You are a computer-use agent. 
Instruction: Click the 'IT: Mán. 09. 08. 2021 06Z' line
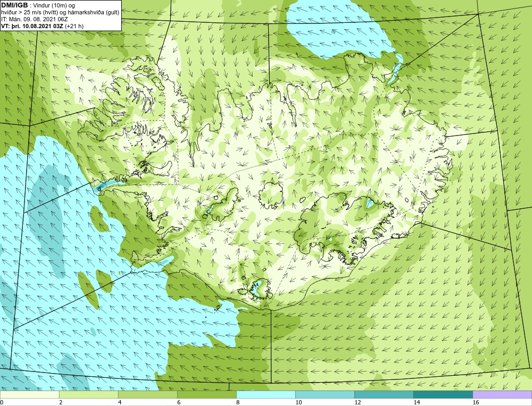pos(34,19)
